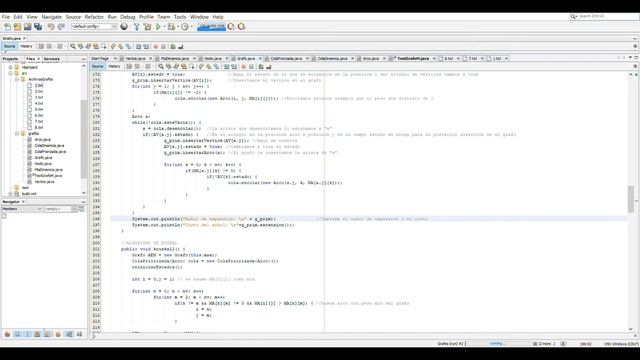Click the green Run Project icon
The image size is (640, 360).
158,27
